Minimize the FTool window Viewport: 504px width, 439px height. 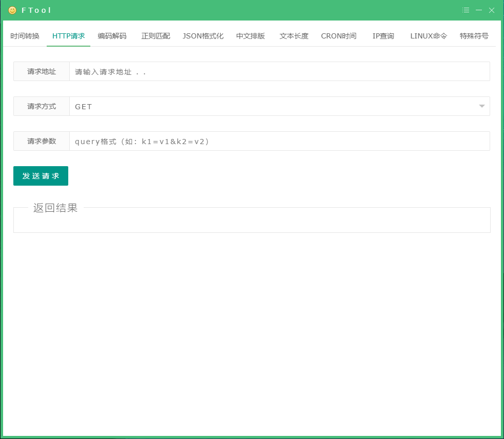click(479, 10)
